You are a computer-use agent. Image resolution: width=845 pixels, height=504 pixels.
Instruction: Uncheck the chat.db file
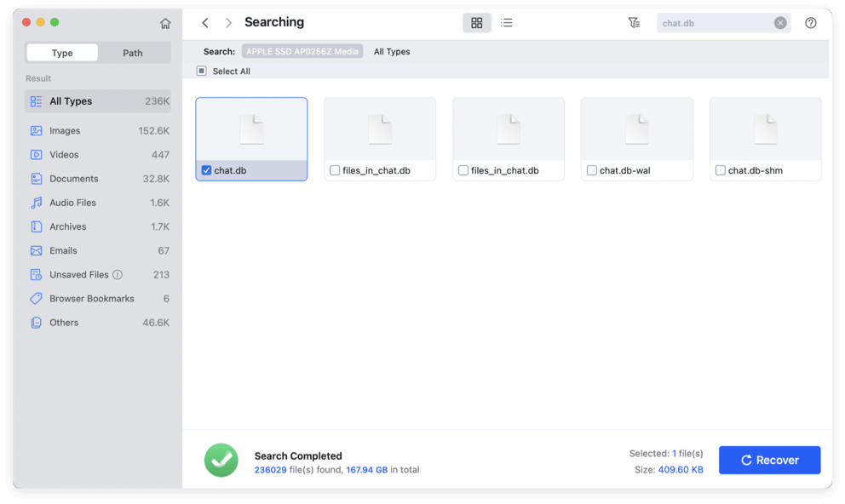pos(205,169)
